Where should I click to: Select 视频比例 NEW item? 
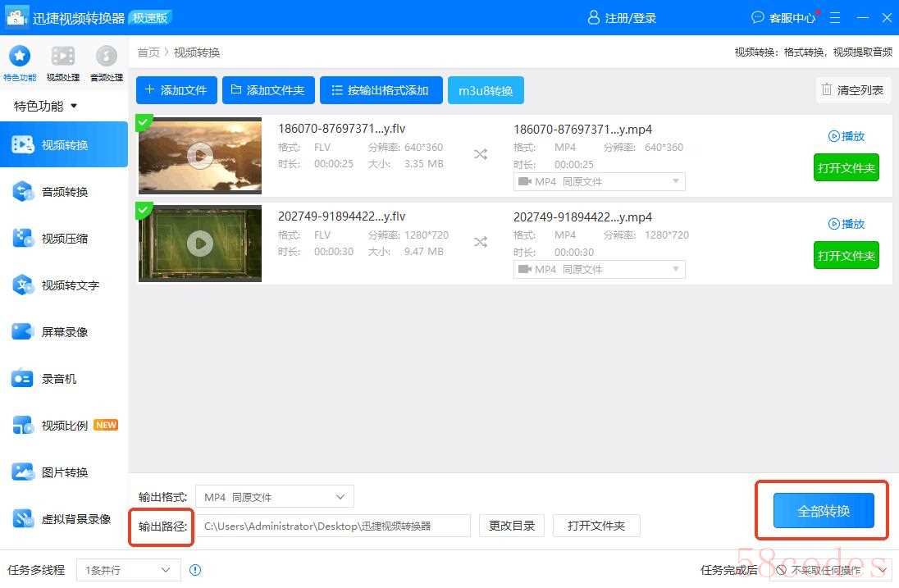point(64,426)
